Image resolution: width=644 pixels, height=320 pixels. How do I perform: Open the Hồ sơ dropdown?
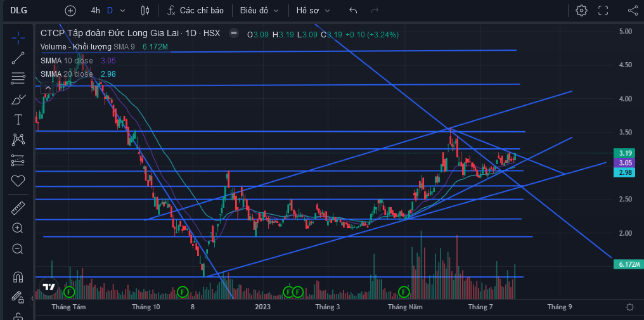(x=313, y=11)
